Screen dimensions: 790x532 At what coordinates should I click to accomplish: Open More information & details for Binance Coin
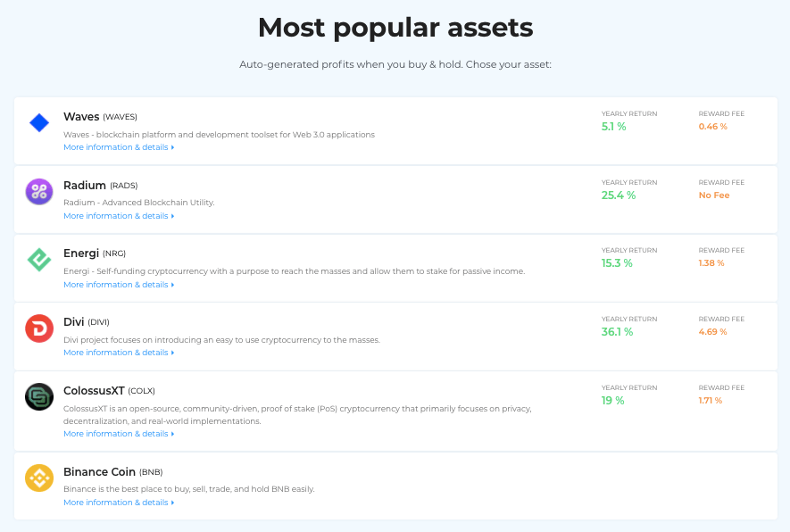(119, 503)
